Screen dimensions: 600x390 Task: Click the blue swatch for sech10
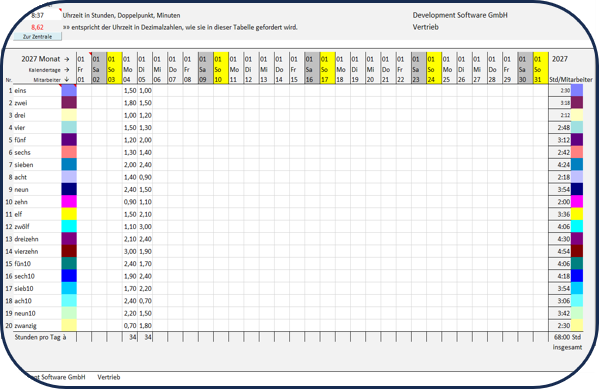[x=69, y=276]
